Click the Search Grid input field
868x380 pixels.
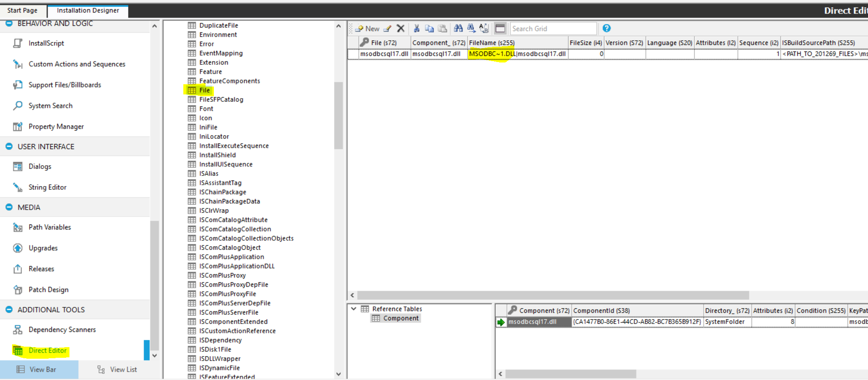click(x=553, y=29)
